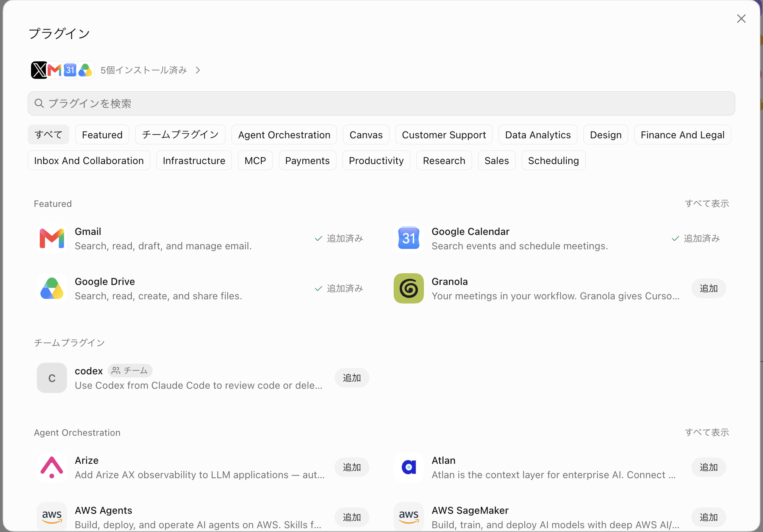Open the Gmail plugin title

pyautogui.click(x=88, y=232)
